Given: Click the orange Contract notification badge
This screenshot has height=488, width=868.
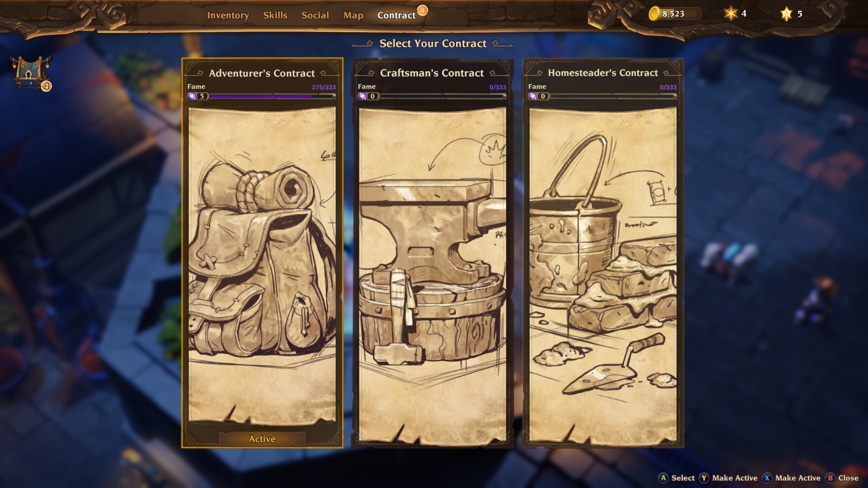Looking at the screenshot, I should coord(422,10).
